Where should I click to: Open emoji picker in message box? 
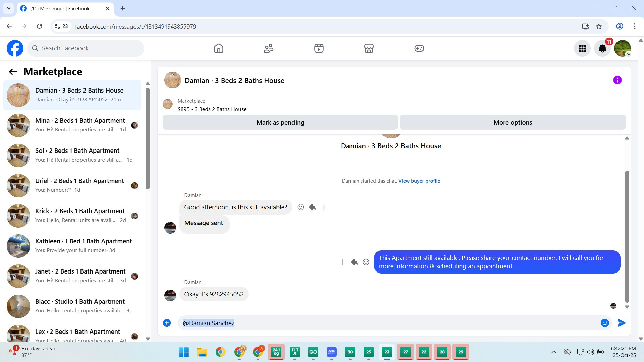[604, 323]
